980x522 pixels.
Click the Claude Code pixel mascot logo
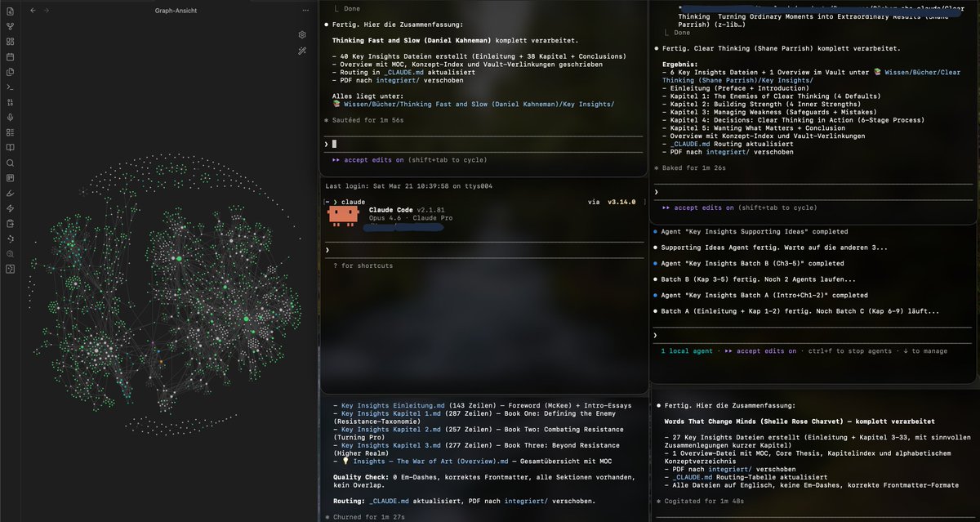(x=344, y=215)
